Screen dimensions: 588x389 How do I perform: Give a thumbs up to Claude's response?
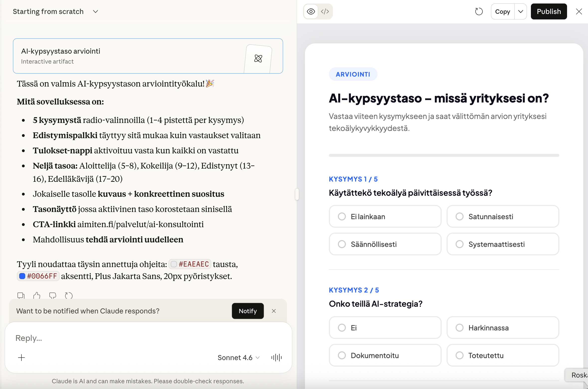[x=37, y=295]
